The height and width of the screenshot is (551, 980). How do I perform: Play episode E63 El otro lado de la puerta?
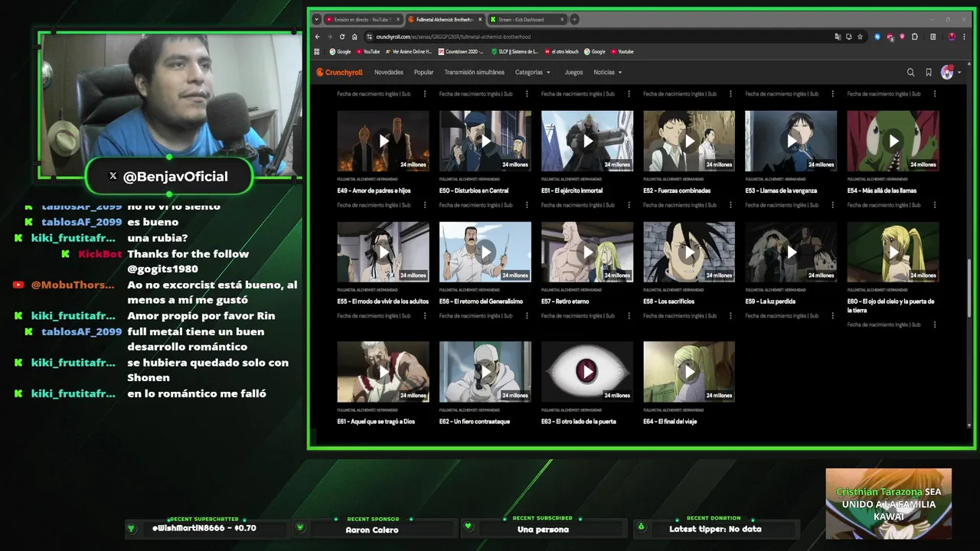click(x=587, y=372)
